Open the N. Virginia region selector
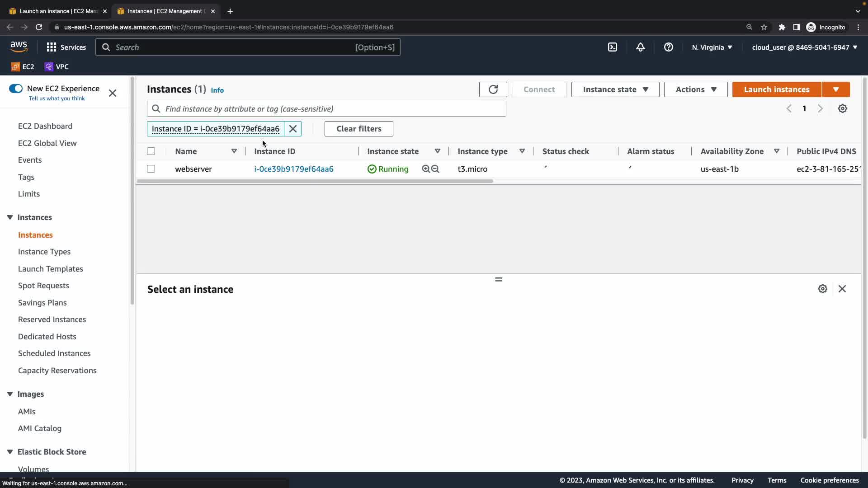 pos(712,47)
